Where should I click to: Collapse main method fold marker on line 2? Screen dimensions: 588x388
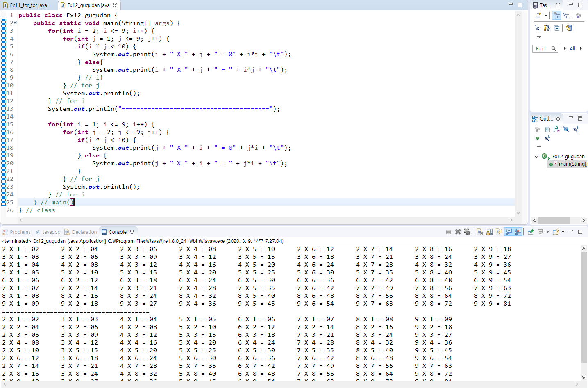(x=16, y=23)
